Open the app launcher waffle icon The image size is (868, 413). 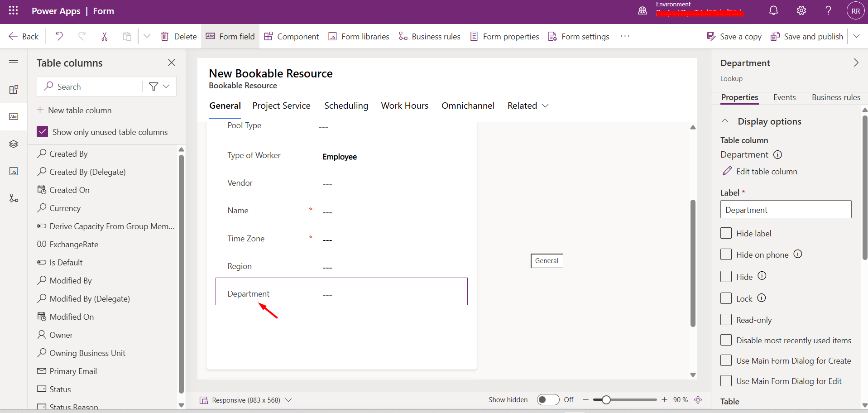[13, 11]
